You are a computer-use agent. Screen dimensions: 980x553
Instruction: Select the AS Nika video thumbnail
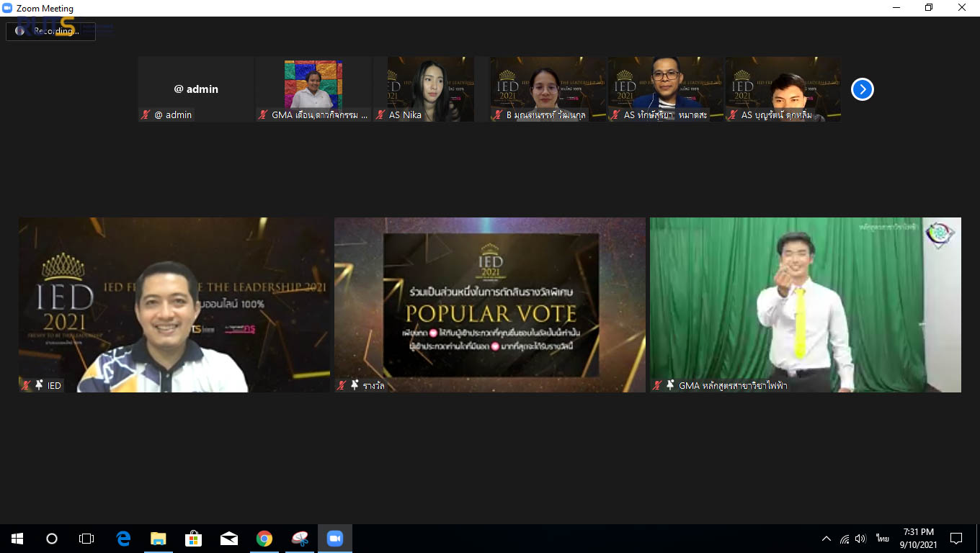pyautogui.click(x=431, y=89)
